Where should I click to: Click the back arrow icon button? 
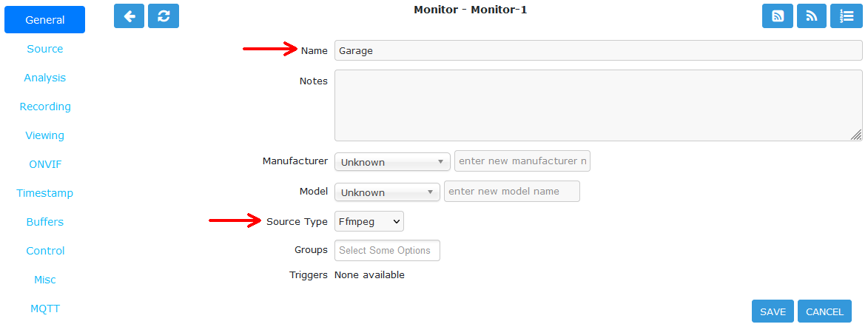pyautogui.click(x=129, y=16)
